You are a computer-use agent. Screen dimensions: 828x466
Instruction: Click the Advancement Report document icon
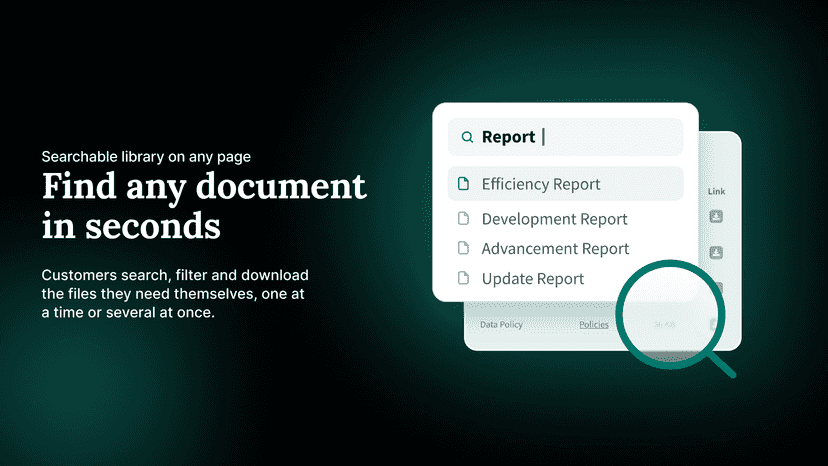click(463, 248)
